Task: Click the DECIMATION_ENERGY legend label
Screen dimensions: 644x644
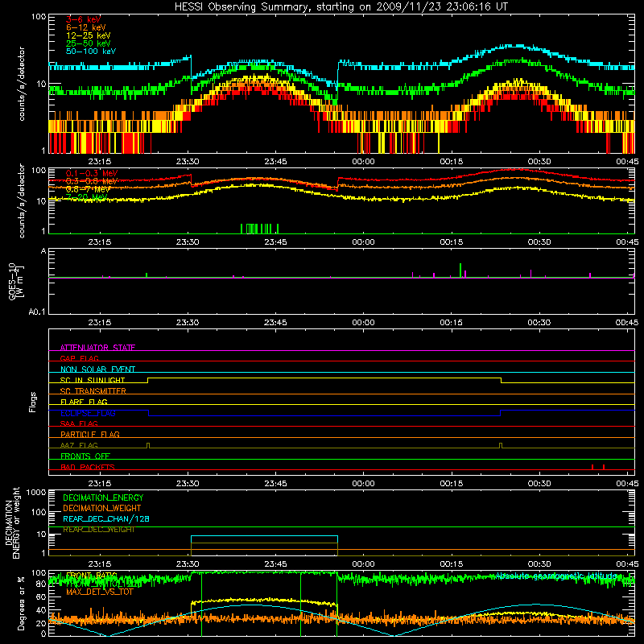Action: (x=103, y=497)
